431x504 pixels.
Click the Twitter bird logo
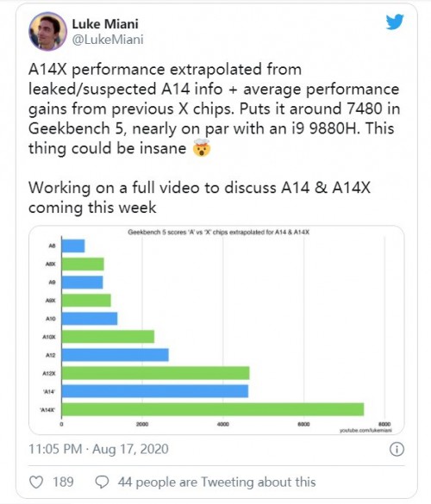(395, 22)
